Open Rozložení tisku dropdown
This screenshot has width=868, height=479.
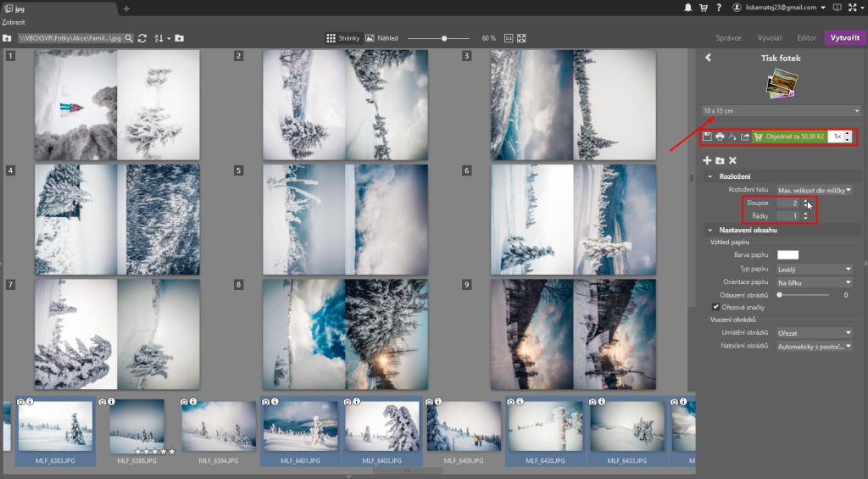tap(815, 190)
